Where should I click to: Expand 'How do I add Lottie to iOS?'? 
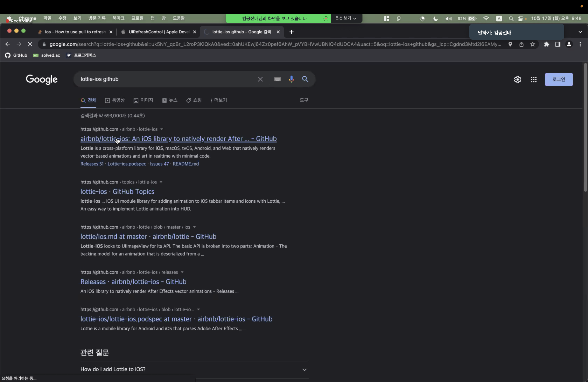pyautogui.click(x=194, y=369)
